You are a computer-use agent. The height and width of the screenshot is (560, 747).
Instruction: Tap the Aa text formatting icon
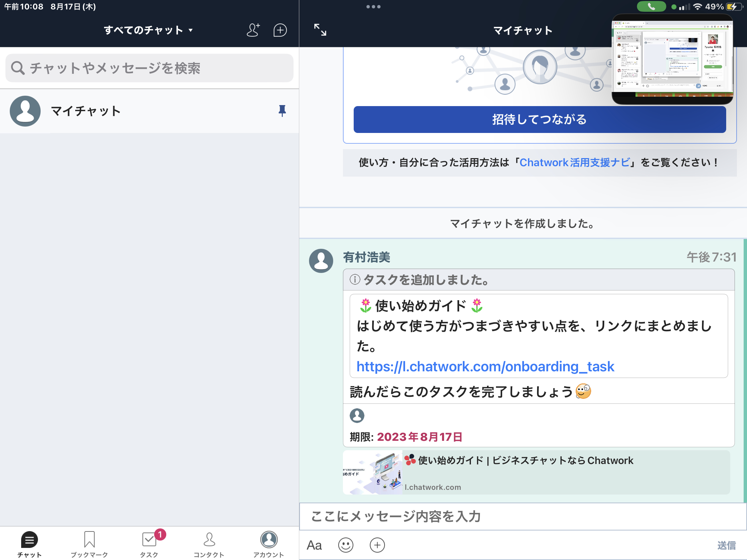point(314,545)
